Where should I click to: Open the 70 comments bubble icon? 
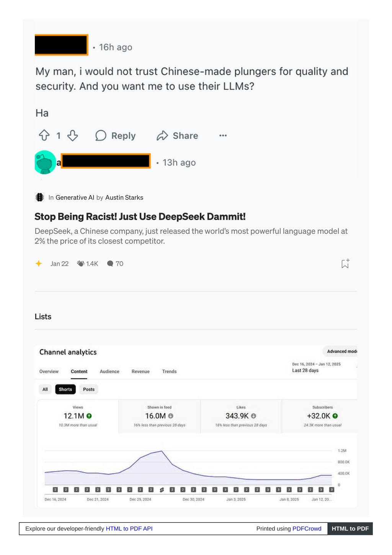tap(110, 263)
